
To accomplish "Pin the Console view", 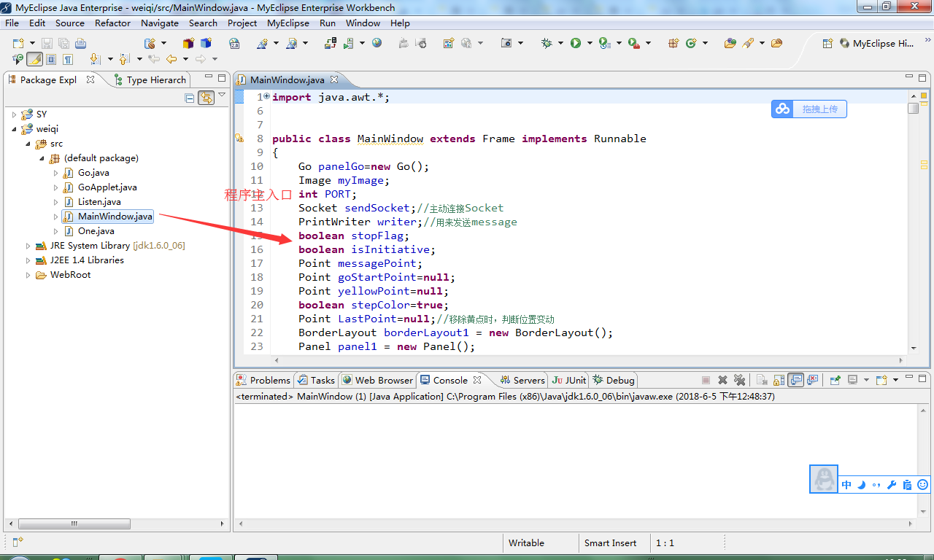I will click(x=835, y=380).
